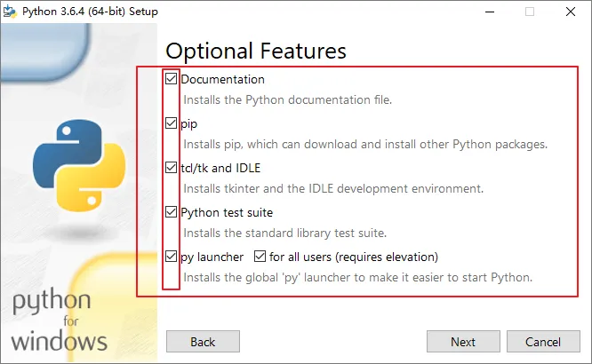Proceed by clicking Next
Screen dimensions: 592x364
463,342
